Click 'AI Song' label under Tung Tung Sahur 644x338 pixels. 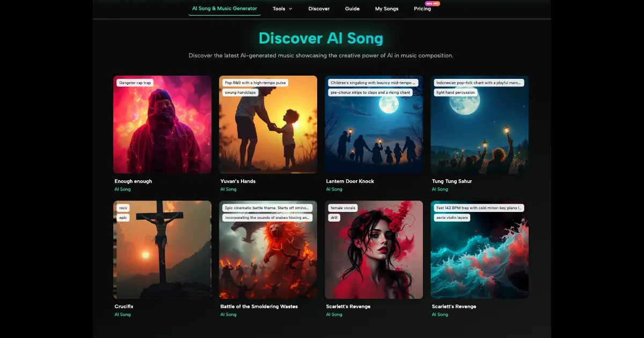click(x=440, y=189)
